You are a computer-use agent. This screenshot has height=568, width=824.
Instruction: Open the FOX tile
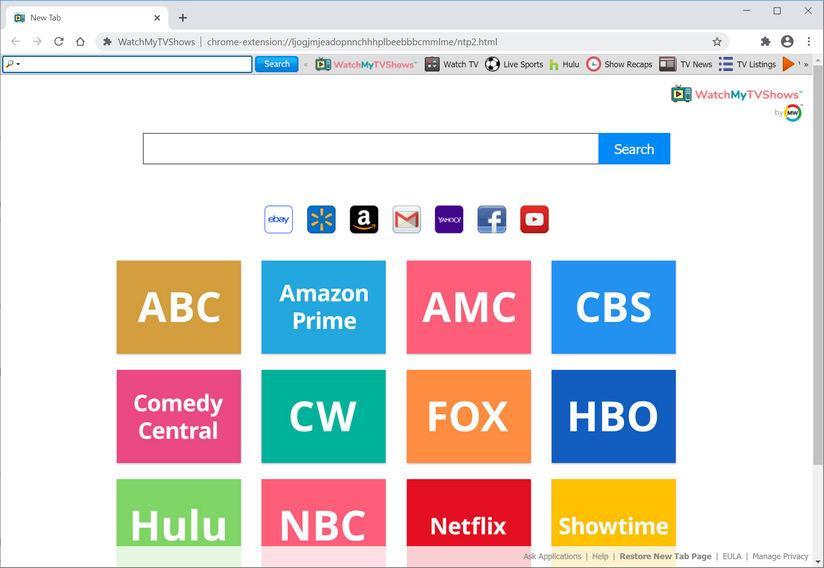[x=469, y=416]
